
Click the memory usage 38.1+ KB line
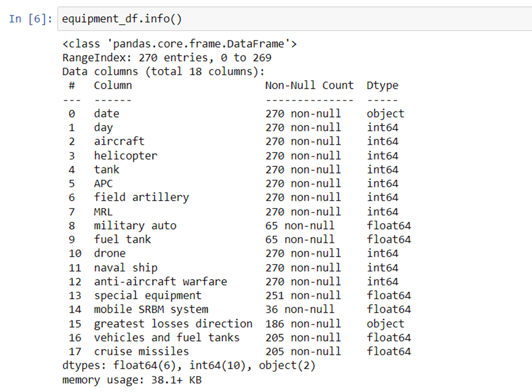[131, 380]
